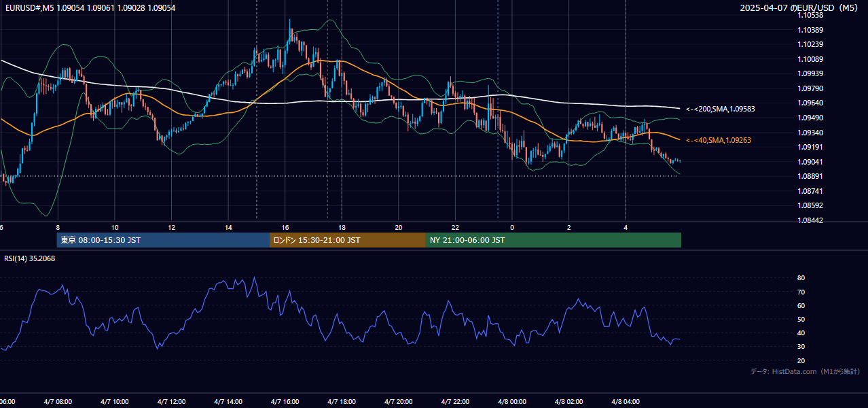Click price axis label 1.08442
The width and height of the screenshot is (868, 408).
click(810, 220)
